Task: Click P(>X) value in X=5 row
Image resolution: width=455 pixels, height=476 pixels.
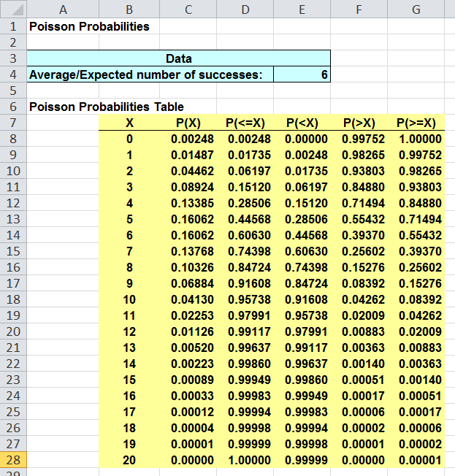Action: coord(359,219)
